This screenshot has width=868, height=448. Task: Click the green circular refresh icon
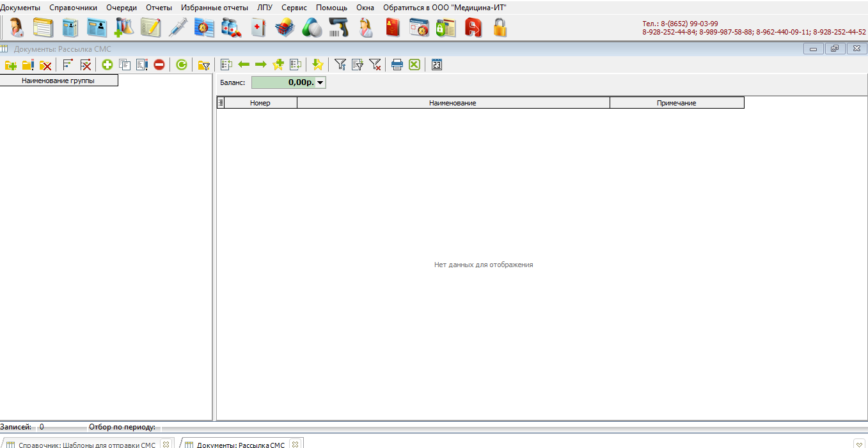coord(182,65)
